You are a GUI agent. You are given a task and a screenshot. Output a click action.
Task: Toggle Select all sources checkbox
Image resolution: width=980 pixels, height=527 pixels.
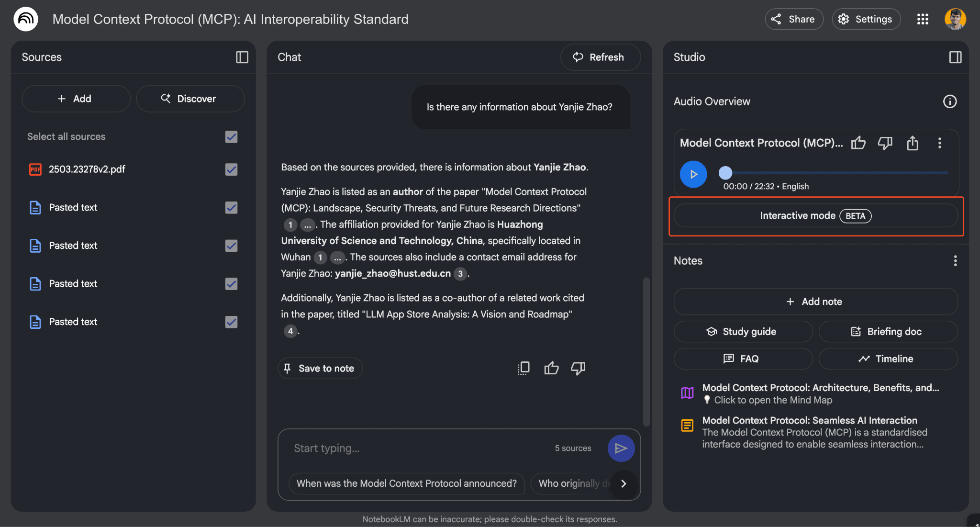231,137
